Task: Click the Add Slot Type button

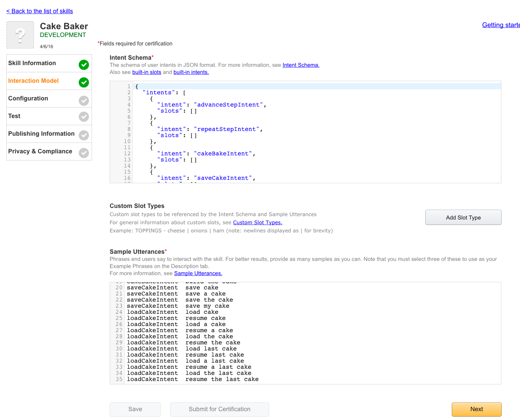Action: click(x=463, y=217)
